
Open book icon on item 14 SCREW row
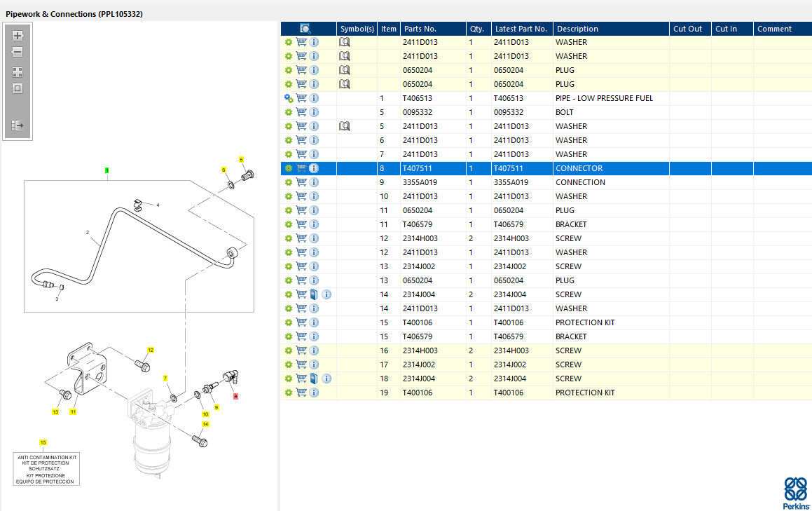(314, 294)
